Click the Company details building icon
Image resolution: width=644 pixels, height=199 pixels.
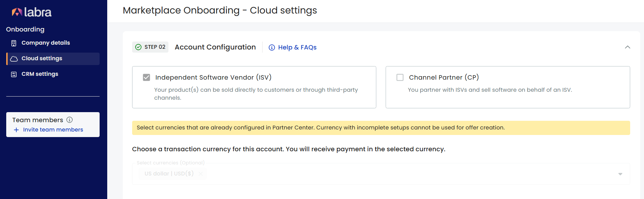tap(14, 43)
